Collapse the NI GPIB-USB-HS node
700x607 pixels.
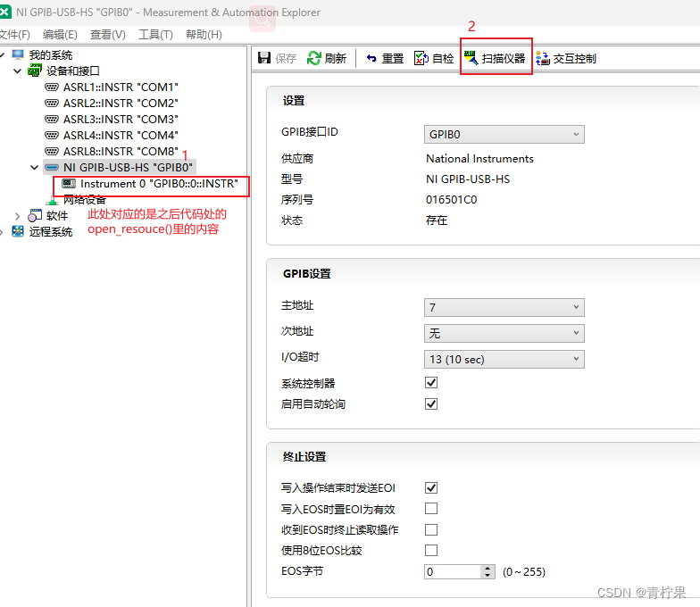point(34,168)
